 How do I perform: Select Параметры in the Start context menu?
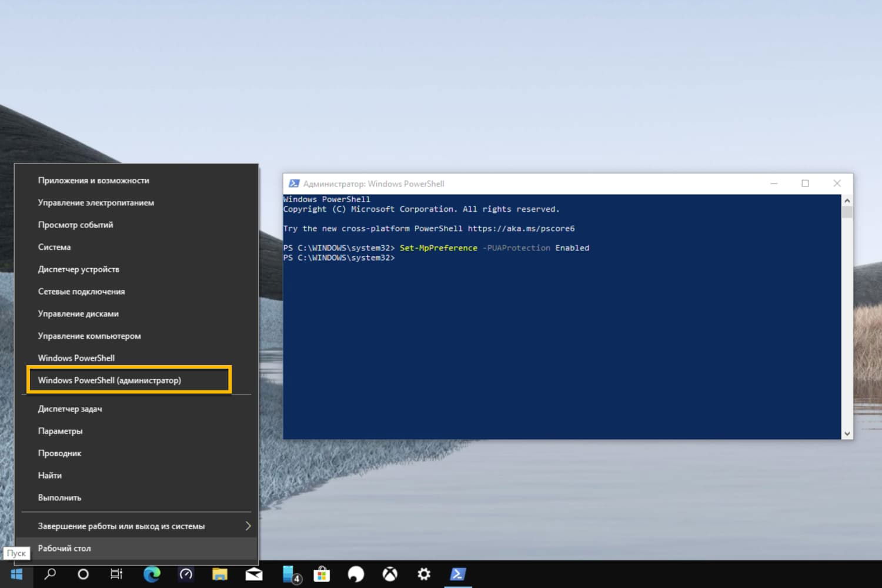pos(59,430)
